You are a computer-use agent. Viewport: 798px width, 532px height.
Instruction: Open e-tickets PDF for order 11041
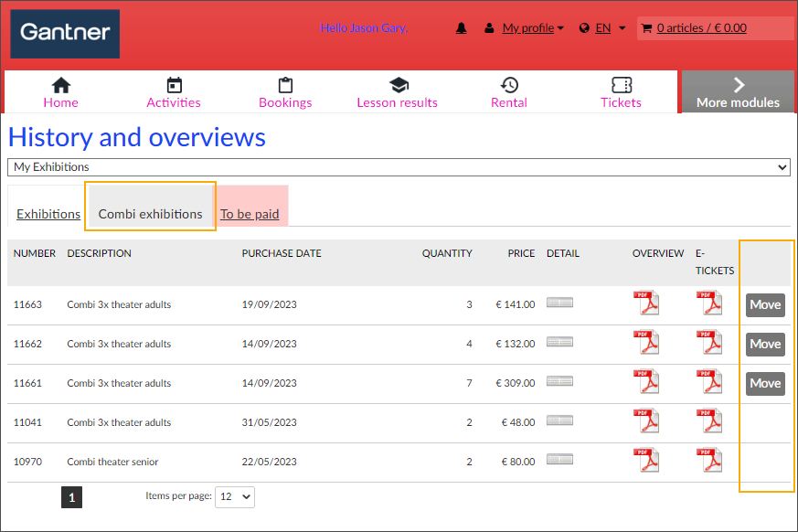709,421
